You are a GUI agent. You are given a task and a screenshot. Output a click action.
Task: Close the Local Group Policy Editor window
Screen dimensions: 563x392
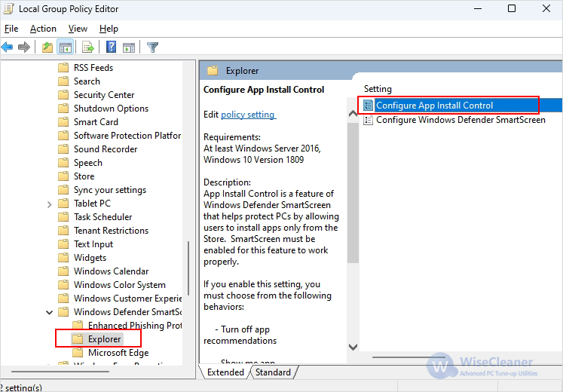pyautogui.click(x=546, y=8)
